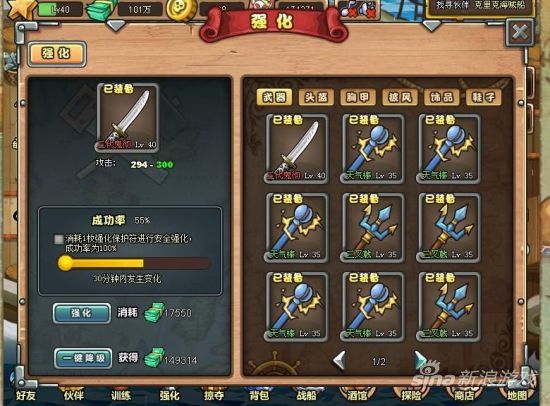
Task: Select the equipped Lv 40 sword in grid
Action: coord(296,148)
